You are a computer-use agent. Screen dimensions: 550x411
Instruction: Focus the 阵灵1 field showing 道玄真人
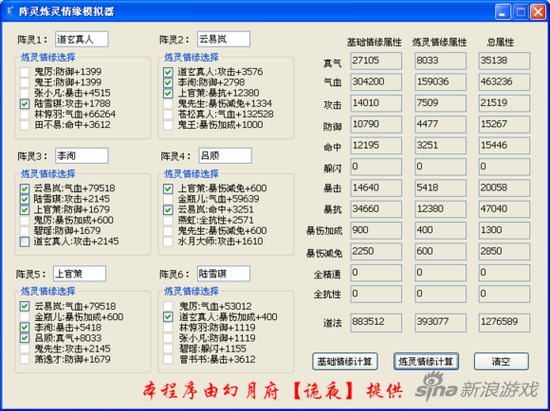(x=82, y=39)
